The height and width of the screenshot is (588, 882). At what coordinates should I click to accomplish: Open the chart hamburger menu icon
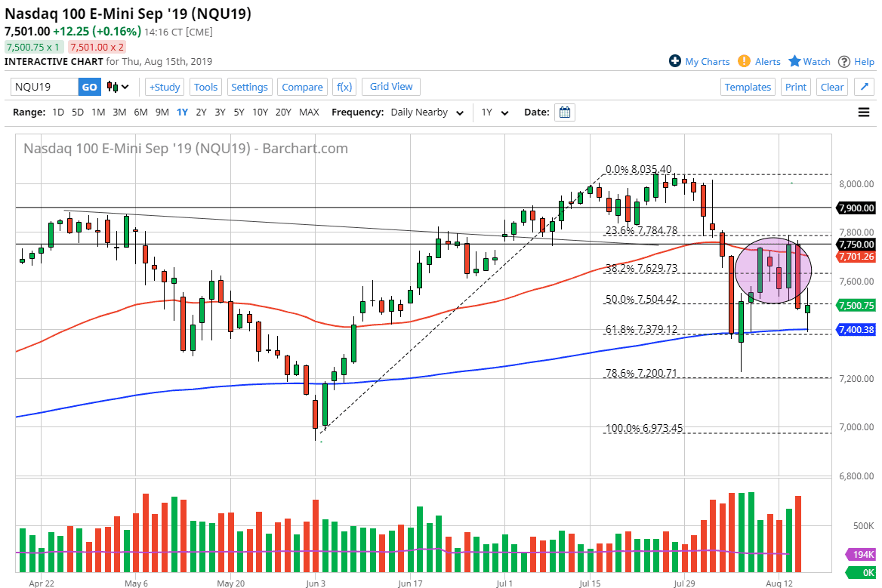point(862,112)
